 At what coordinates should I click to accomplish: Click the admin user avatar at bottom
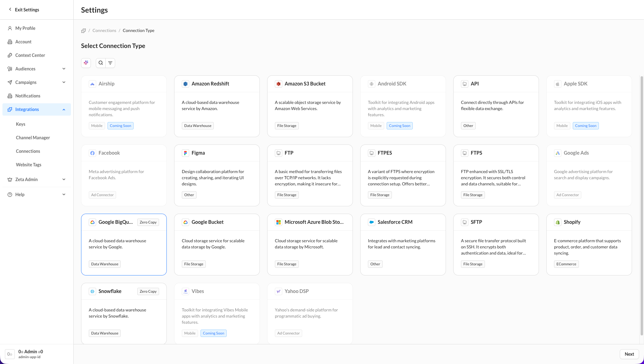[x=10, y=354]
